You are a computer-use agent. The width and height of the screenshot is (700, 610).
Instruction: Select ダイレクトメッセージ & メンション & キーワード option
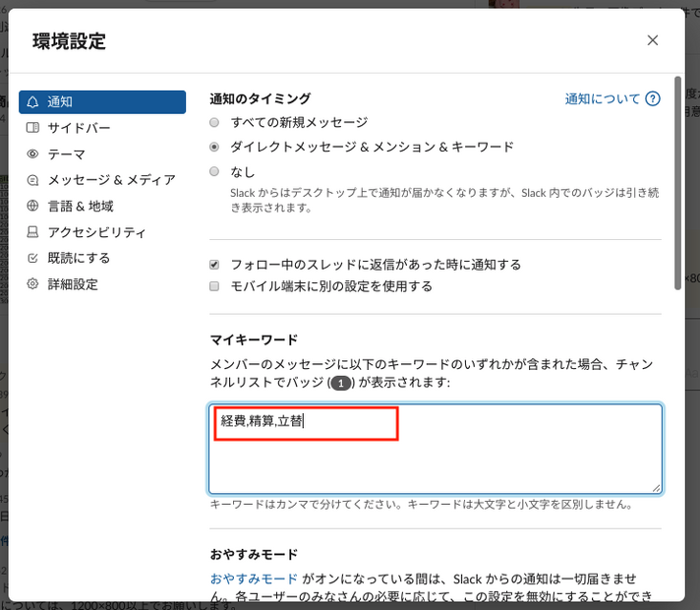pyautogui.click(x=215, y=147)
